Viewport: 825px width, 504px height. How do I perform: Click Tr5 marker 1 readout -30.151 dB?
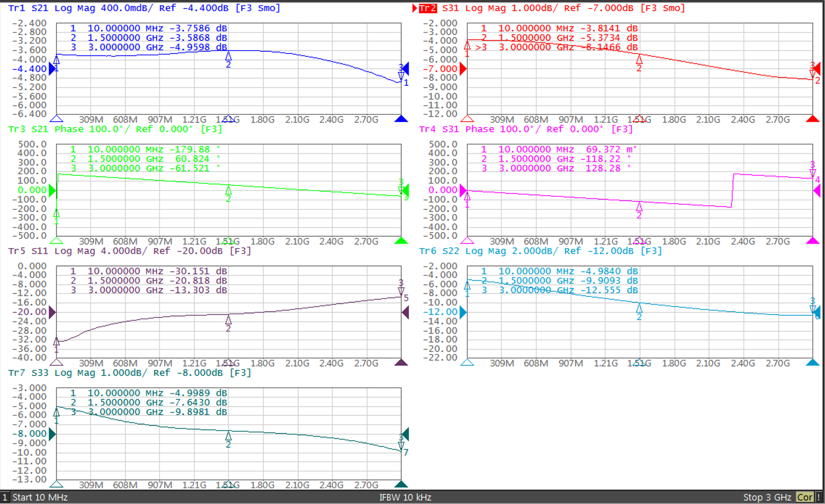[149, 272]
